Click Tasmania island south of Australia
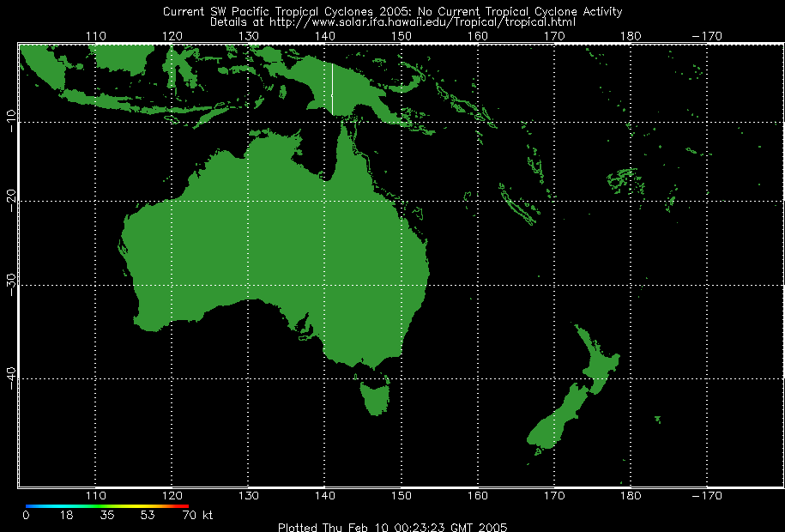 click(x=374, y=398)
